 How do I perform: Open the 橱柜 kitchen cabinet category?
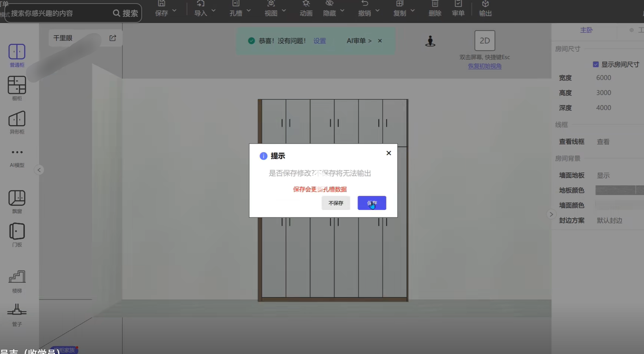coord(17,85)
